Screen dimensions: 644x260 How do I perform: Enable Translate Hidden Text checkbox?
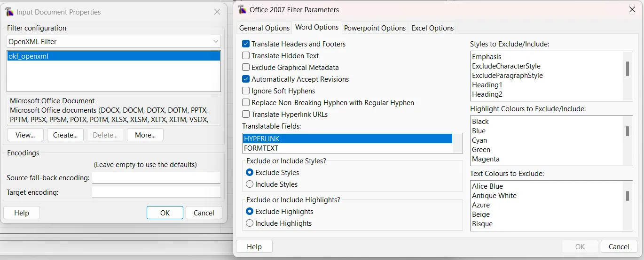click(246, 55)
